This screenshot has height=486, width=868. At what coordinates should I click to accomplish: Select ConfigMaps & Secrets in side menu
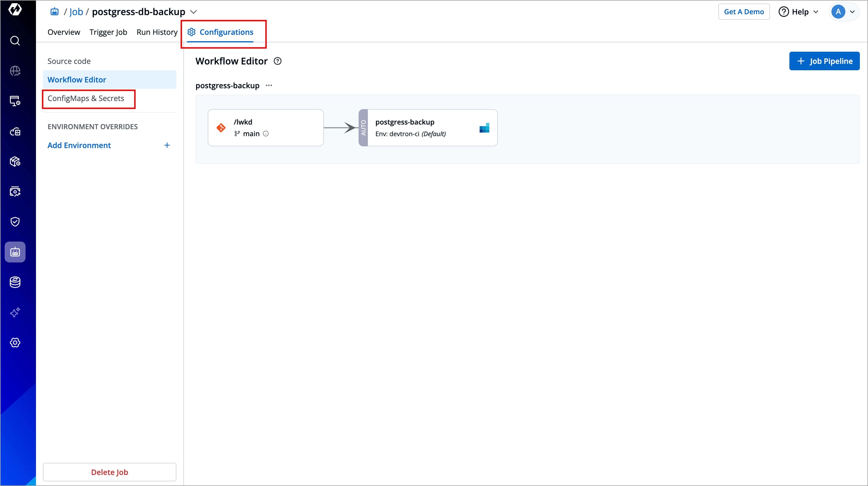pos(86,98)
